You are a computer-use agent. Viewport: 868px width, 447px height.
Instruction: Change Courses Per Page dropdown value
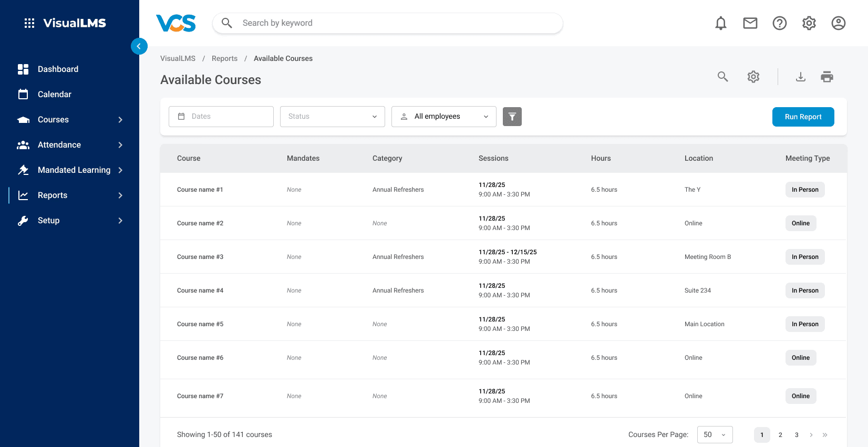point(715,435)
